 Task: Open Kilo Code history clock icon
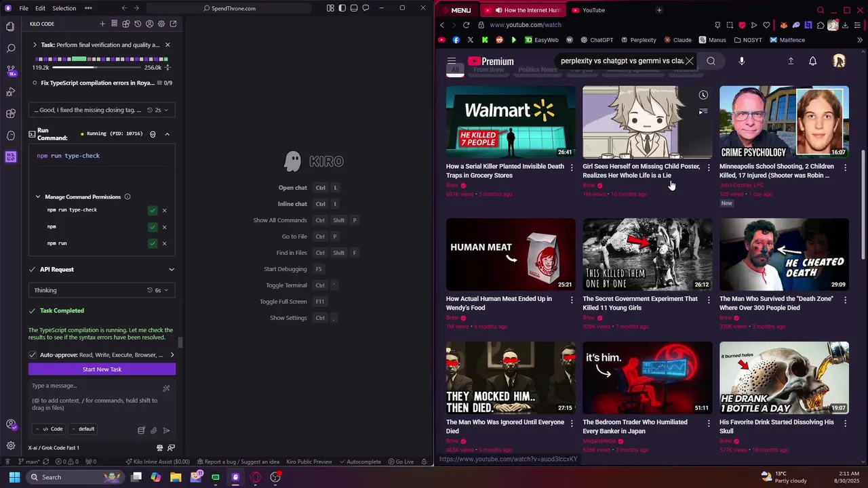138,24
